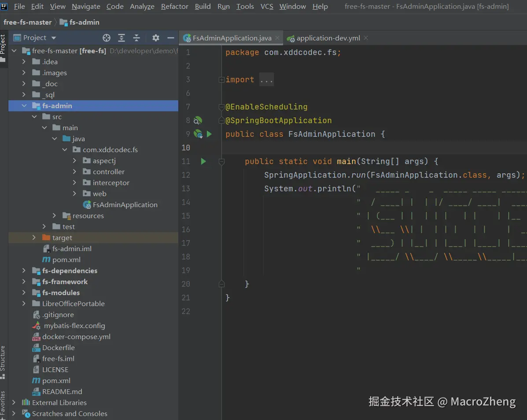Select docker-compose.yml in project tree

click(x=76, y=337)
